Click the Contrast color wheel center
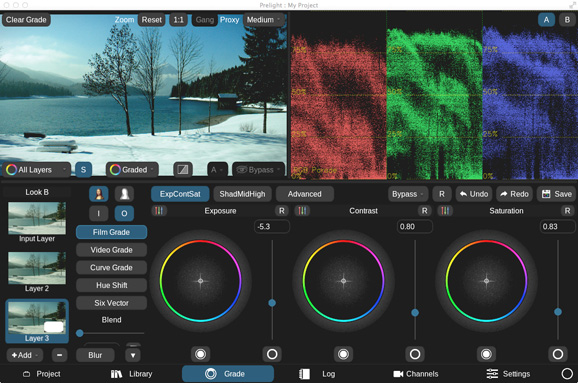The image size is (578, 383). click(x=343, y=281)
